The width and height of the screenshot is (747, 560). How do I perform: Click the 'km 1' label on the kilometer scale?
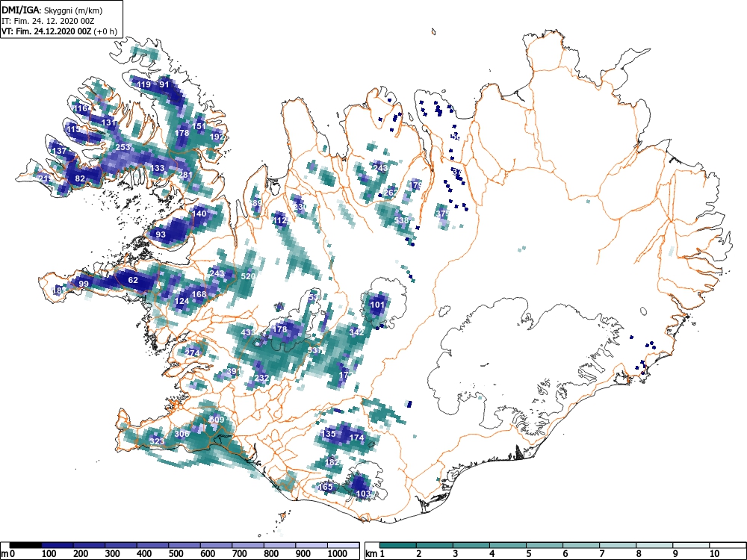(375, 554)
